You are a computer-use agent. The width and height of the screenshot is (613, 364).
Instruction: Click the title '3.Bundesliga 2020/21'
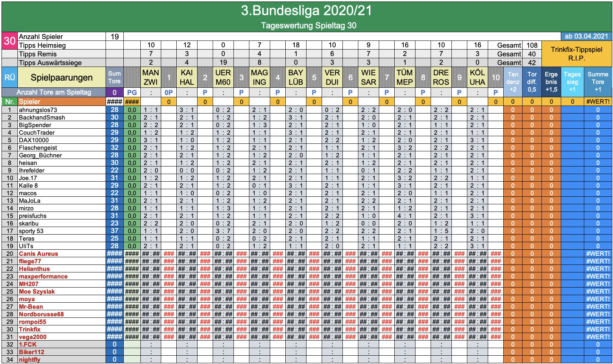306,11
